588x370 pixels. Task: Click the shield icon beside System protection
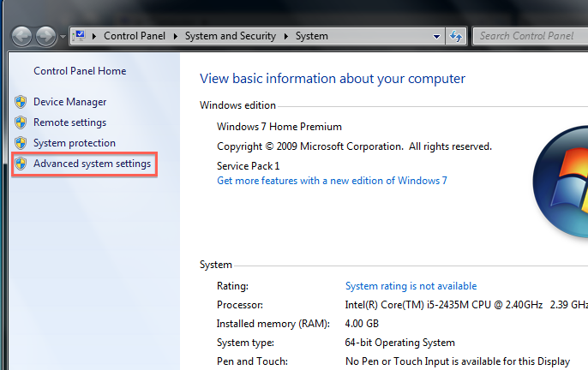[x=21, y=143]
